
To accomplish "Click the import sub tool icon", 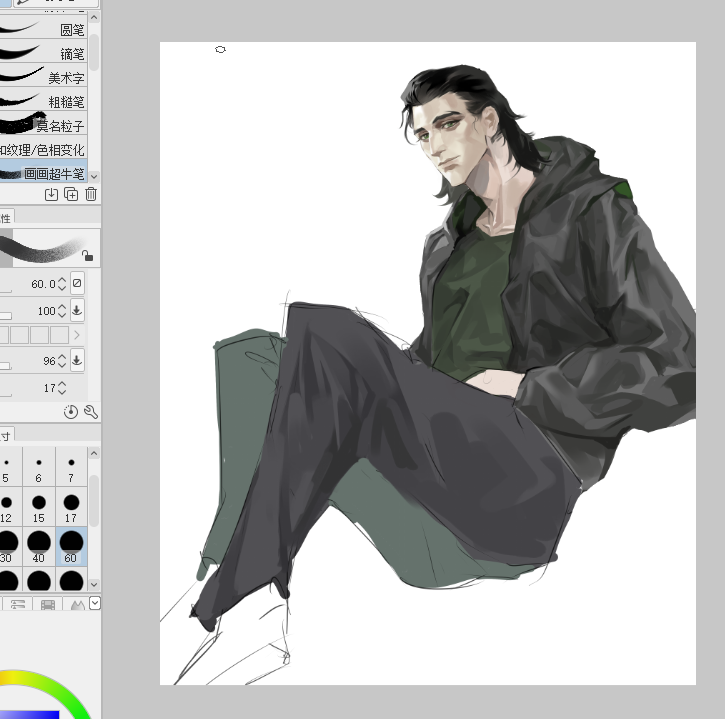I will (x=51, y=194).
